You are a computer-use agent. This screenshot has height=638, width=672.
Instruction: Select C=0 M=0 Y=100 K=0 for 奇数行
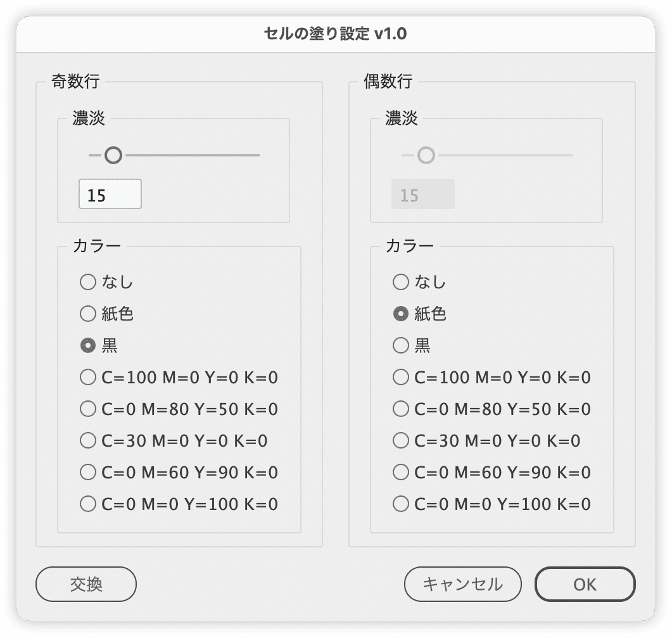click(x=87, y=504)
